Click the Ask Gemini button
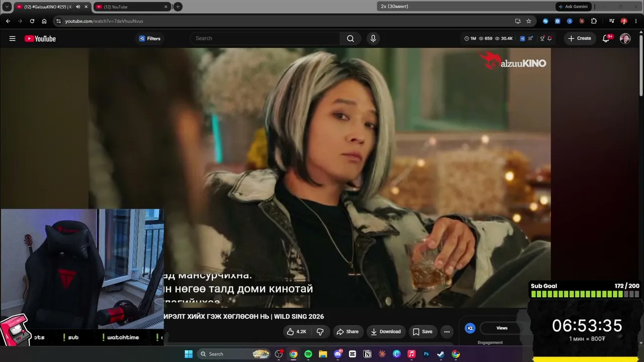644x362 pixels. 573,7
